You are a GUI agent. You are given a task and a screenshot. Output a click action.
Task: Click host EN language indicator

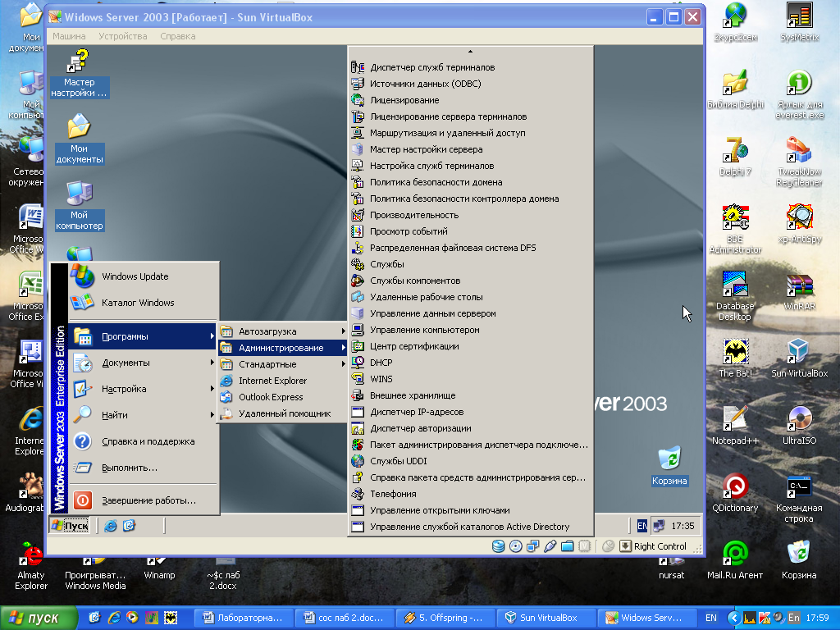pyautogui.click(x=711, y=618)
